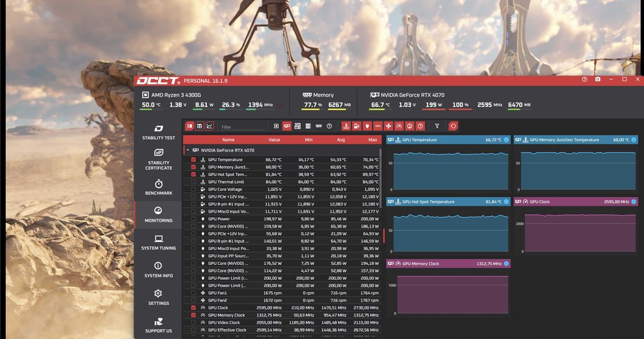Collapse the NVIDIA GeForce RTX 4070 group
The width and height of the screenshot is (644, 339).
(x=188, y=150)
